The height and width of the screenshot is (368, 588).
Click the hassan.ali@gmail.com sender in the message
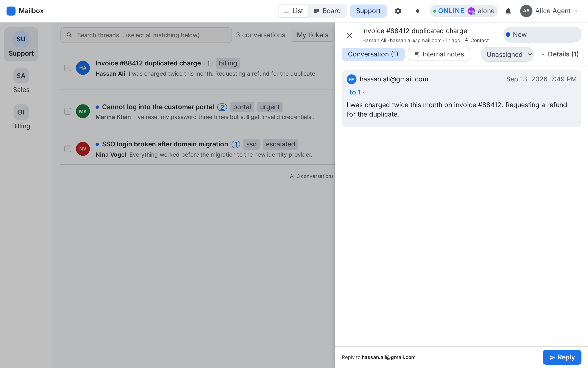pyautogui.click(x=394, y=79)
